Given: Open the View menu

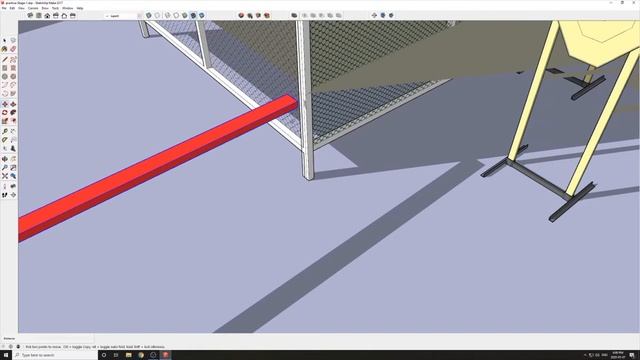Looking at the screenshot, I should pos(21,8).
